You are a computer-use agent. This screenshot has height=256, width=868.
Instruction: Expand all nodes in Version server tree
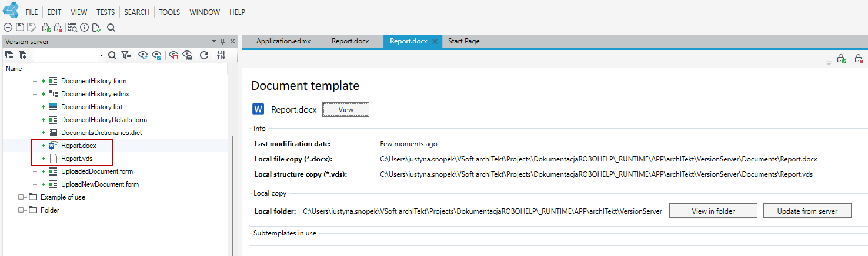coord(22,55)
